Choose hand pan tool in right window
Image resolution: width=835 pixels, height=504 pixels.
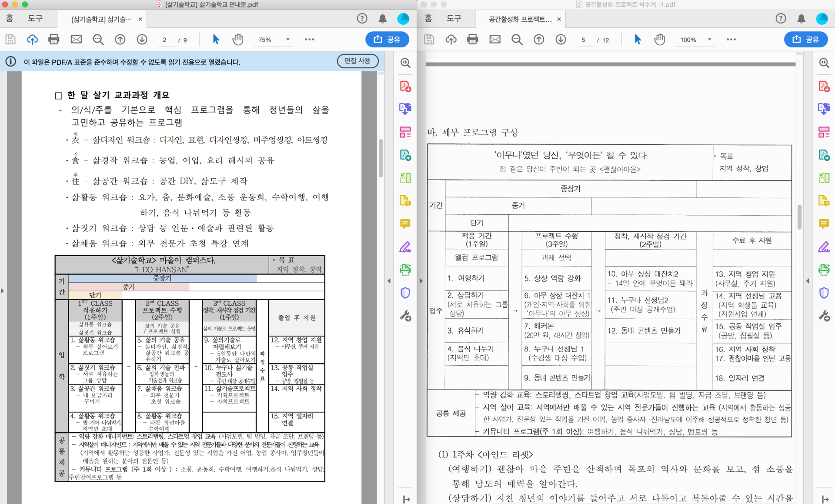[660, 40]
